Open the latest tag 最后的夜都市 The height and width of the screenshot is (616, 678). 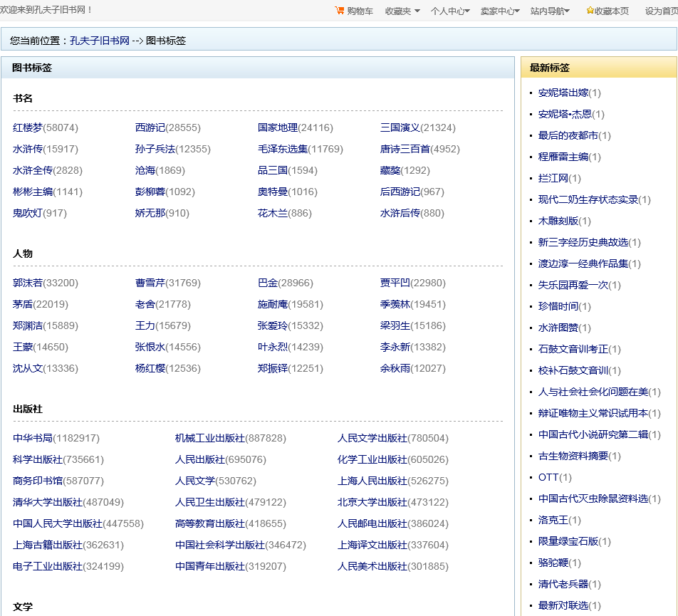(x=568, y=135)
